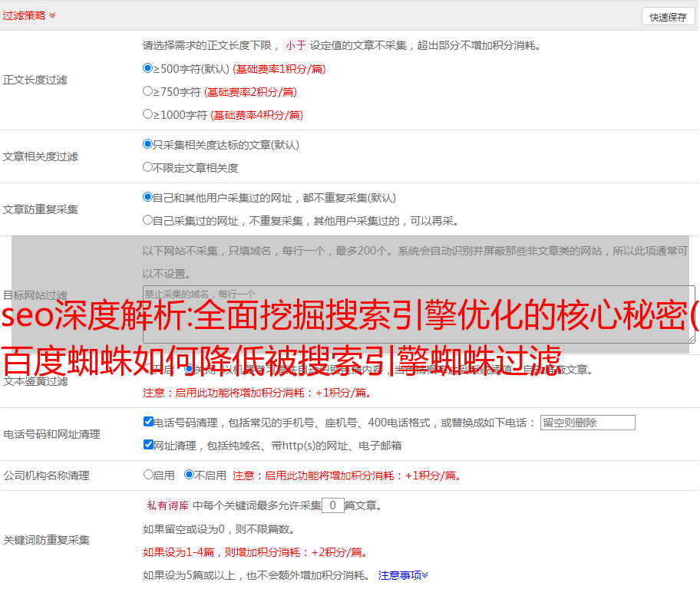Click the 如果设为1-4篇 red notice line

pyautogui.click(x=256, y=552)
